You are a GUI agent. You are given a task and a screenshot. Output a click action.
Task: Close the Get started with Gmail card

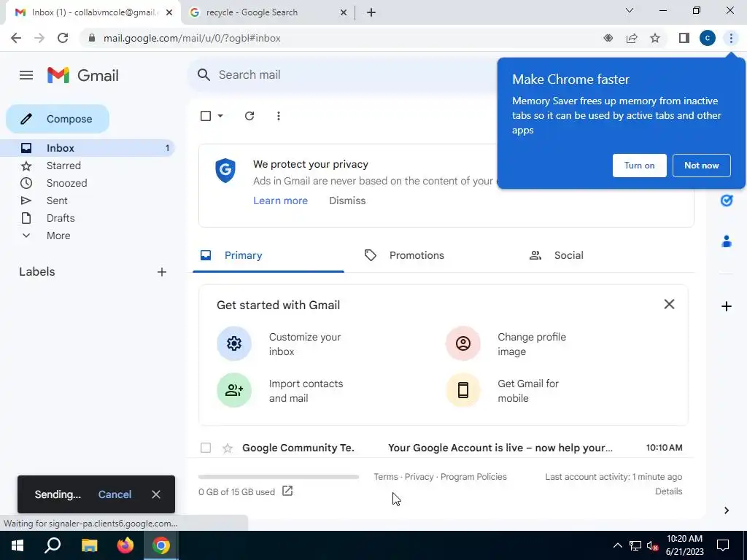(x=669, y=304)
